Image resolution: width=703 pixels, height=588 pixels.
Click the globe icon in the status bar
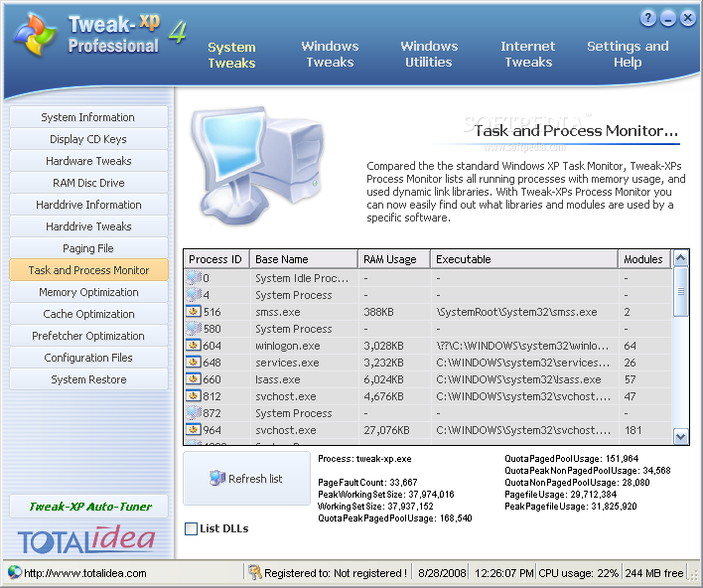tap(14, 572)
